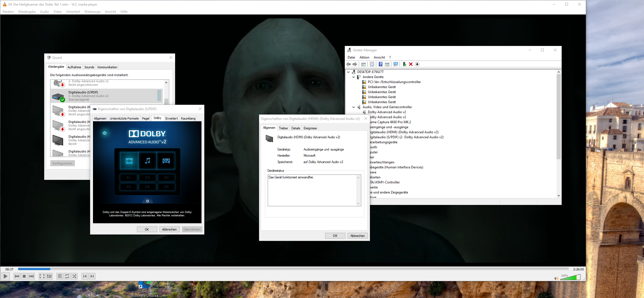The image size is (644, 298).
Task: Open the Werkzeuge menu in VLC
Action: [92, 12]
